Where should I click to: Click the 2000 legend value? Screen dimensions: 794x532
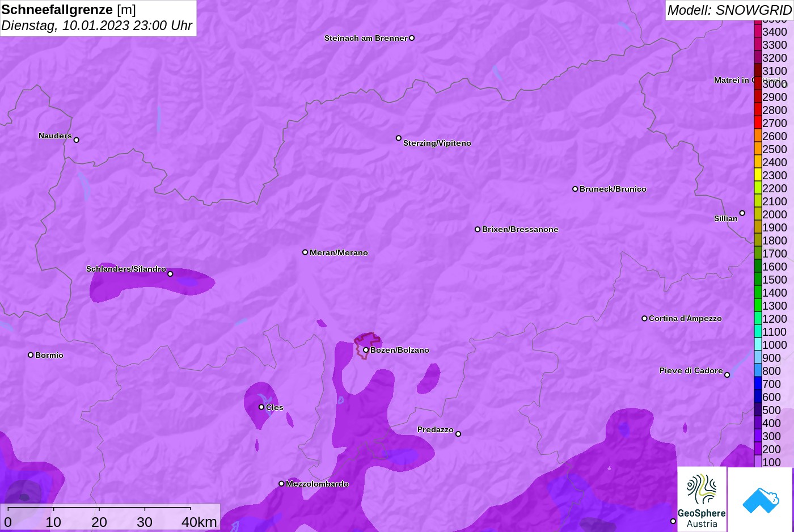775,214
